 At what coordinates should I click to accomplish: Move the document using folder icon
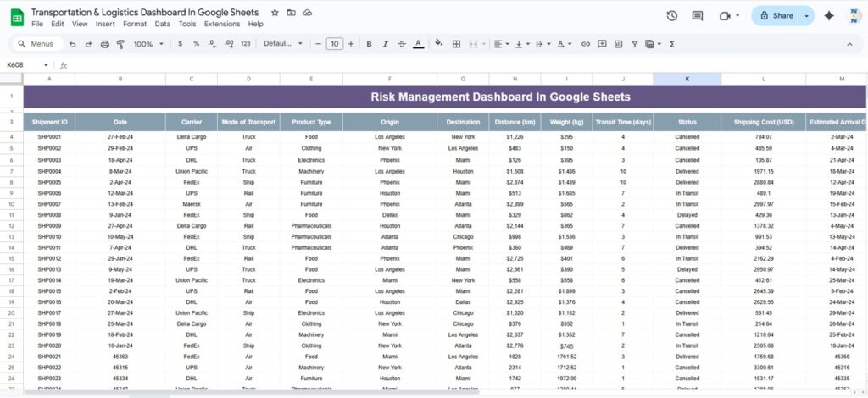tap(292, 12)
